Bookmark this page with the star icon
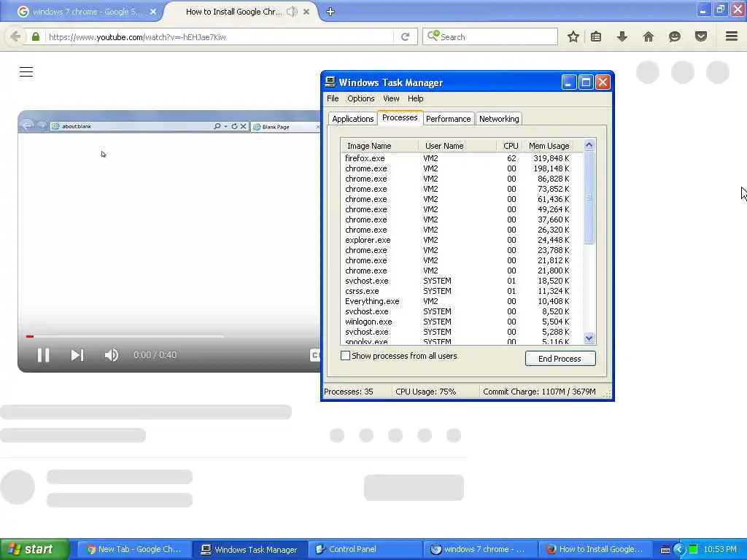Screen dimensions: 747x560 tap(573, 36)
